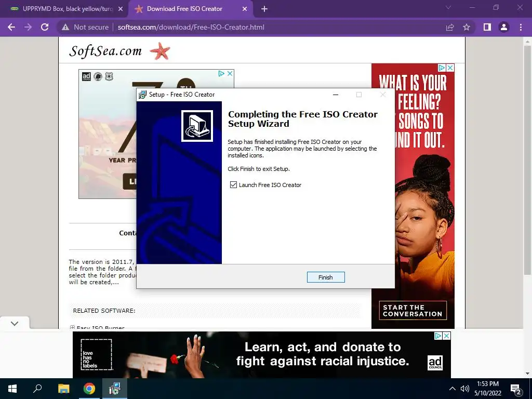This screenshot has height=399, width=532.
Task: Bookmark this page with the star icon
Action: click(x=467, y=27)
